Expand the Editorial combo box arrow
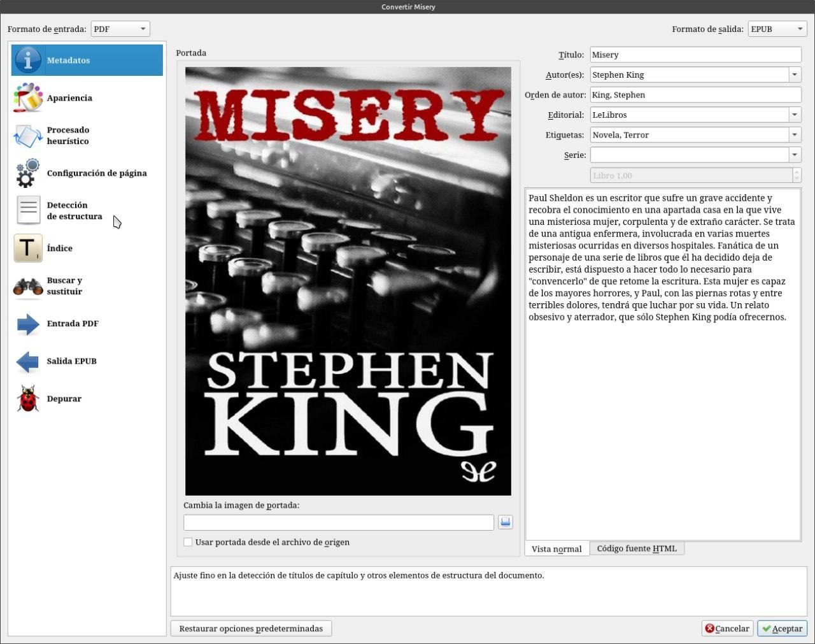 795,115
